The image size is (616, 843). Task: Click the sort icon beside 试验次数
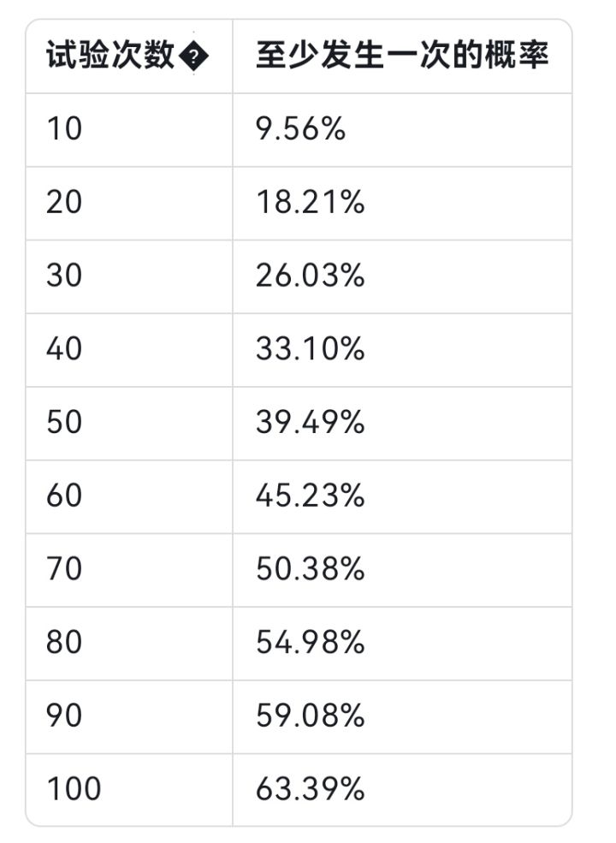(x=195, y=58)
